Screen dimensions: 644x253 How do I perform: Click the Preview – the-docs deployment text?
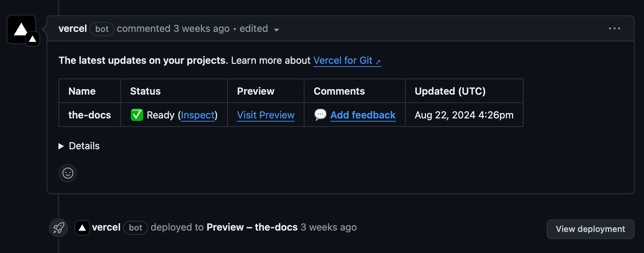[252, 227]
